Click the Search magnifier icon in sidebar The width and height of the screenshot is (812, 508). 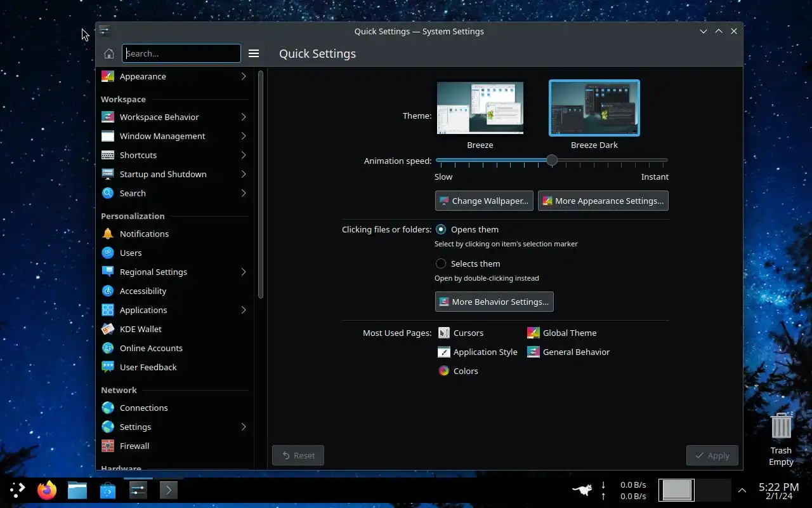pos(108,193)
